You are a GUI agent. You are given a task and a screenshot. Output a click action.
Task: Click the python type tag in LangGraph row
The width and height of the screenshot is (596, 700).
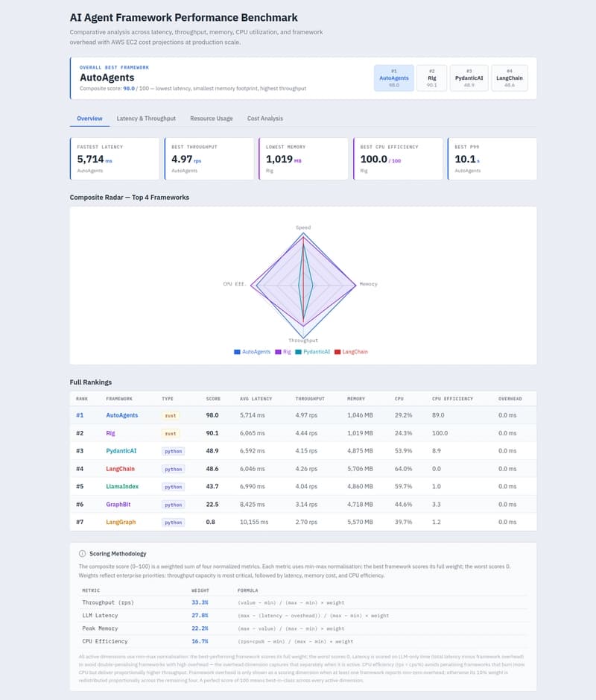[x=173, y=523]
